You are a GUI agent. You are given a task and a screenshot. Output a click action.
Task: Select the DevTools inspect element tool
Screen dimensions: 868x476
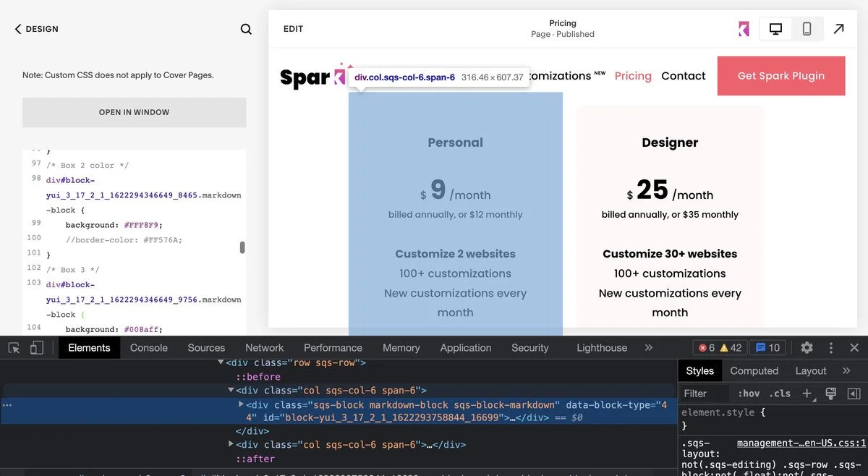click(13, 348)
